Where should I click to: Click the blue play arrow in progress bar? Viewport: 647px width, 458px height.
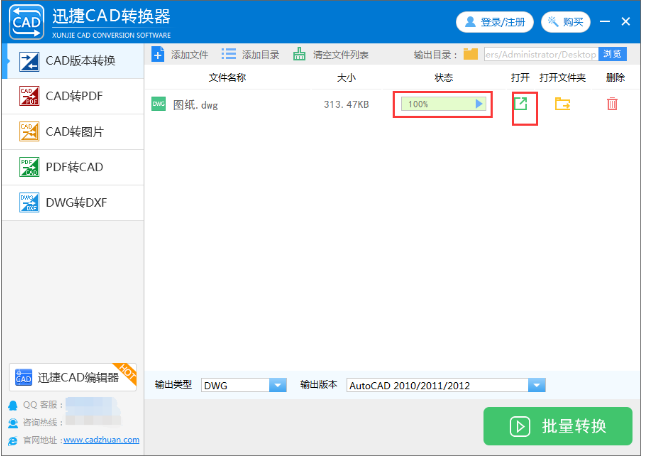tap(479, 104)
